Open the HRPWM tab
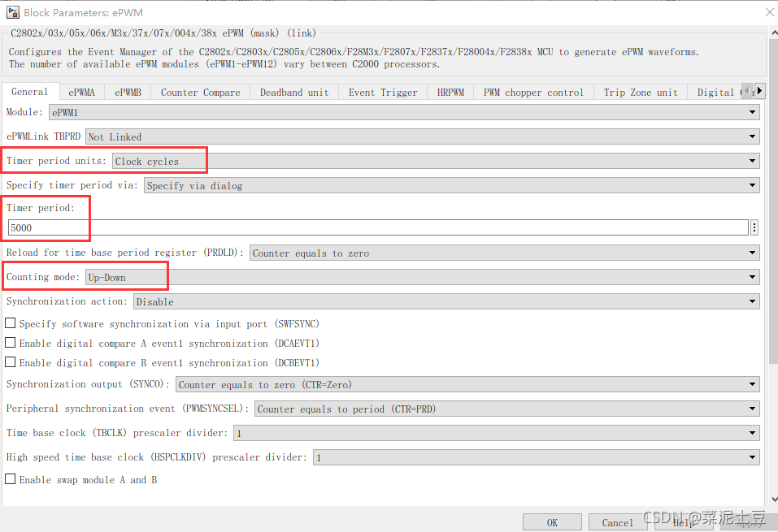The image size is (778, 532). [x=450, y=93]
